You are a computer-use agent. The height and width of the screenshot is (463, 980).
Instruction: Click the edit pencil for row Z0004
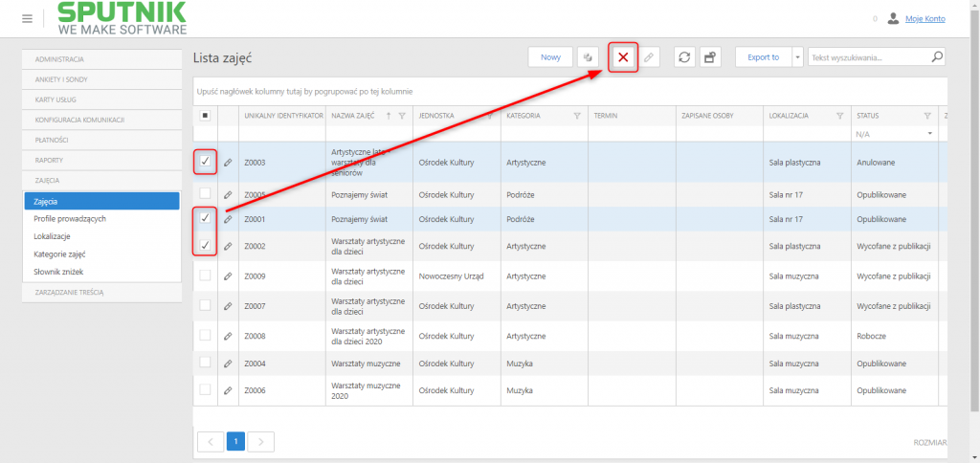tap(228, 364)
